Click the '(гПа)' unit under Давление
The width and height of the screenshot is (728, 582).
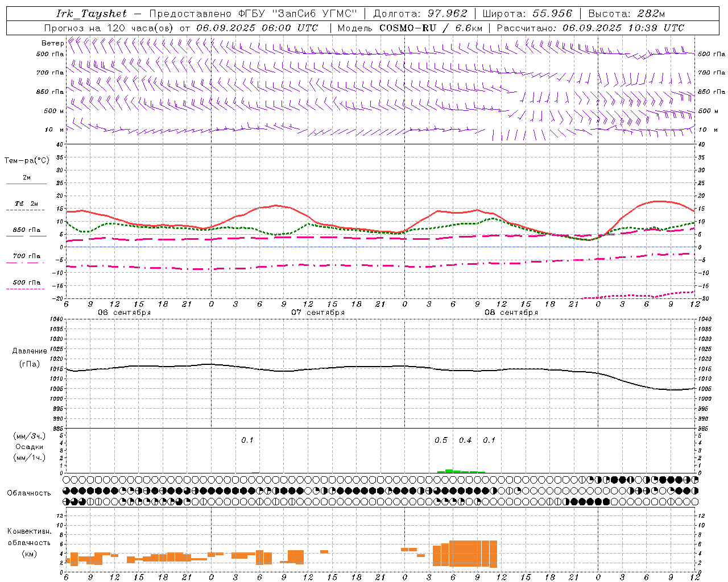pyautogui.click(x=30, y=364)
